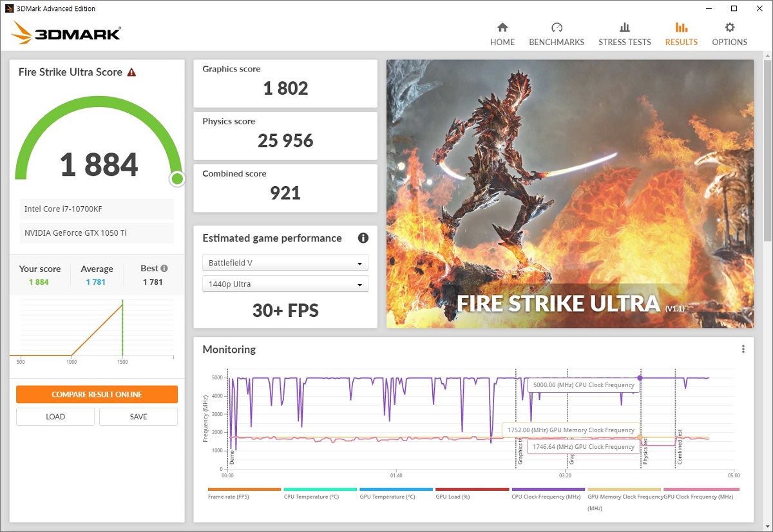Open the Monitoring three-dot menu
773x532 pixels.
pos(743,349)
